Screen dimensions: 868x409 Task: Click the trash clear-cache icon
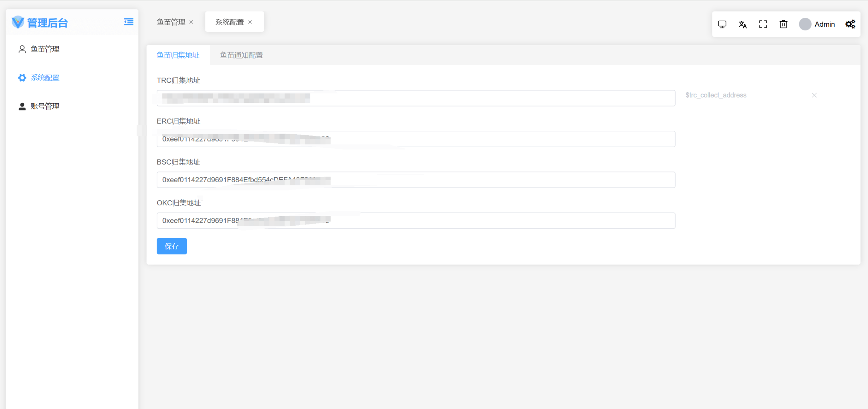pos(783,24)
